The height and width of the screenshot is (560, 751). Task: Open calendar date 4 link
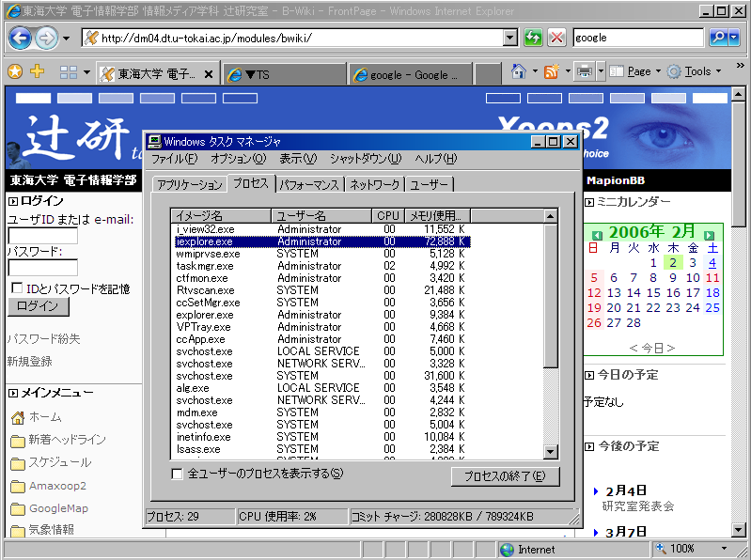click(712, 263)
